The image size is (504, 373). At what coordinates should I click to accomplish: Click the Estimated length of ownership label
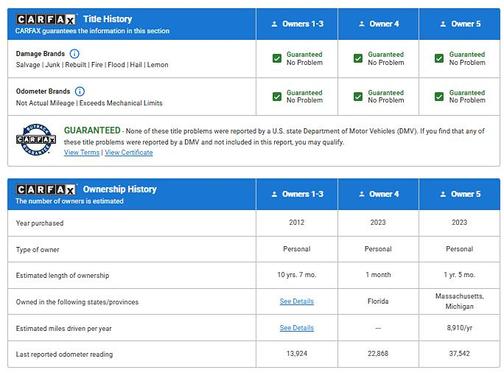62,275
